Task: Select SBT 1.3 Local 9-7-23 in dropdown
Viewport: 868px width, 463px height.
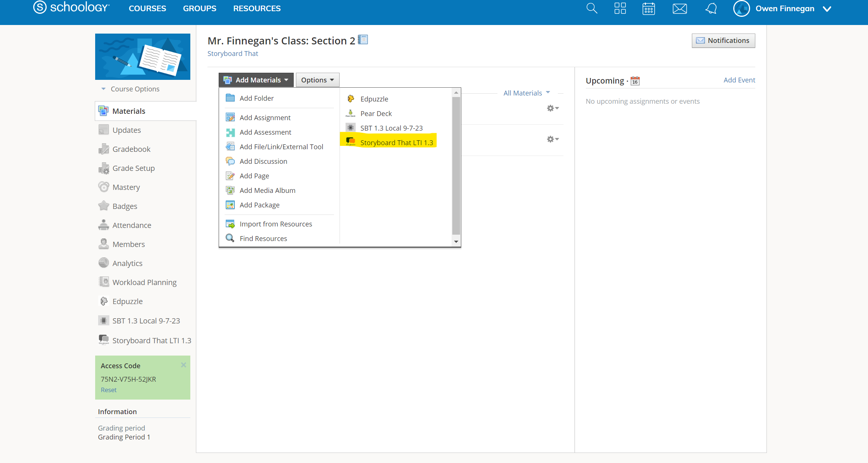Action: click(x=391, y=128)
